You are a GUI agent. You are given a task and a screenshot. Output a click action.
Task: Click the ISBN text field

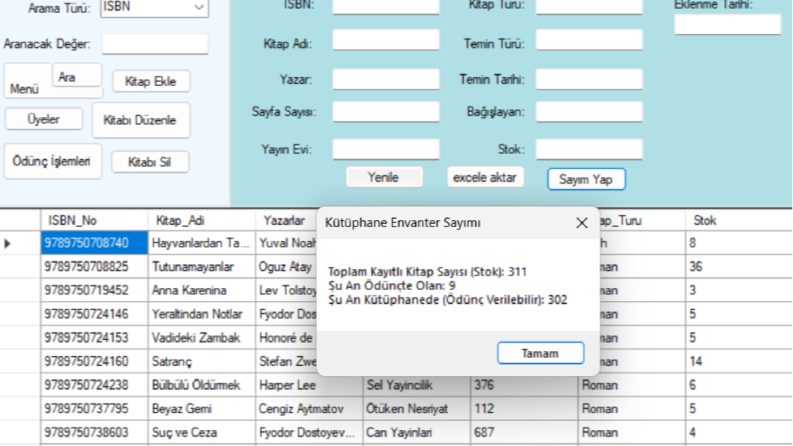click(x=386, y=7)
